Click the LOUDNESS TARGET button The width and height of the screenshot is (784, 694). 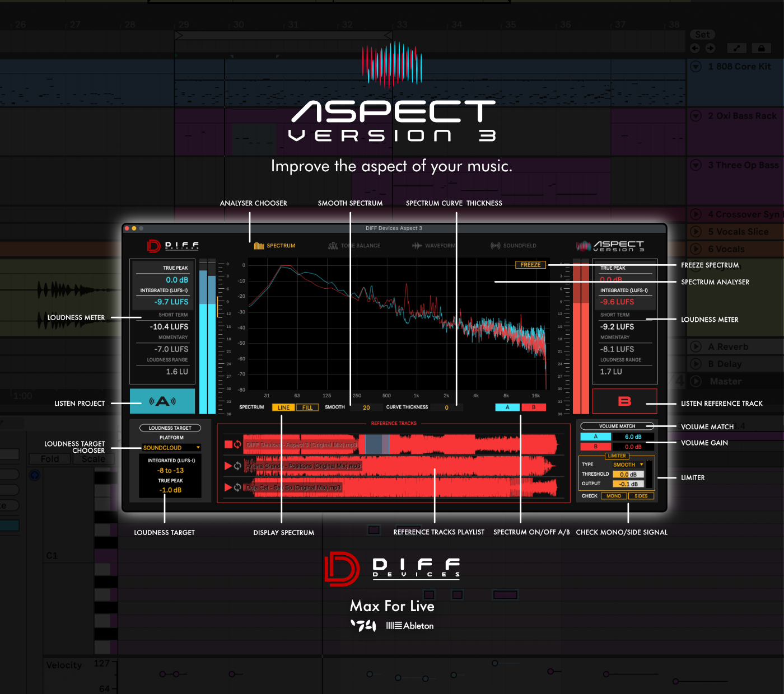point(170,428)
